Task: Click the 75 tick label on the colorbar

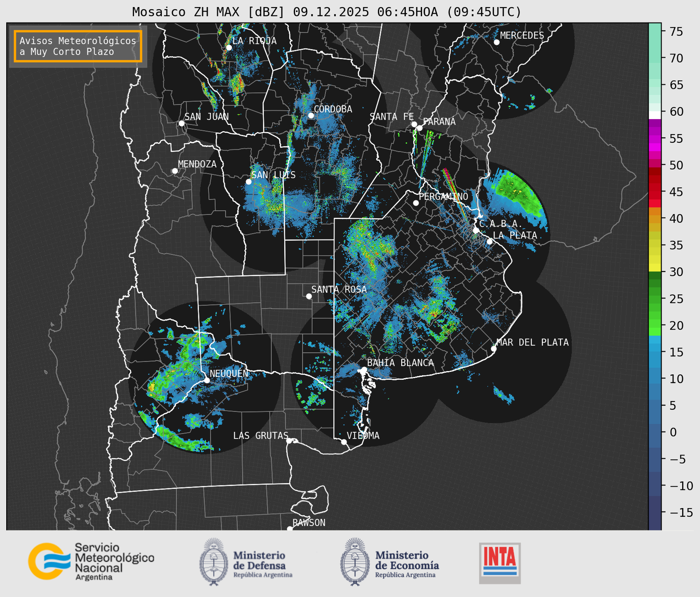Action: pos(676,32)
